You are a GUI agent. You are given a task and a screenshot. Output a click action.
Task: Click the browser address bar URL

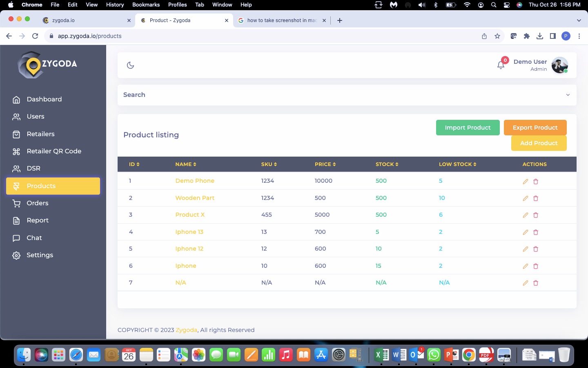click(90, 36)
